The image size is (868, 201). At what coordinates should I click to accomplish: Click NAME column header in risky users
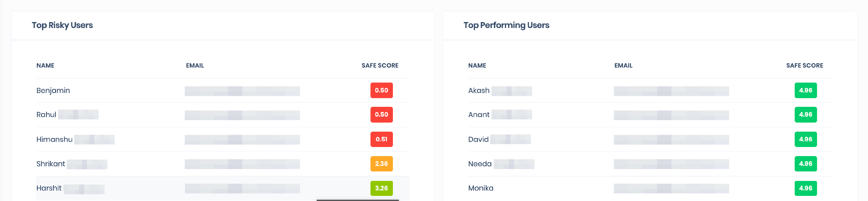coord(45,65)
